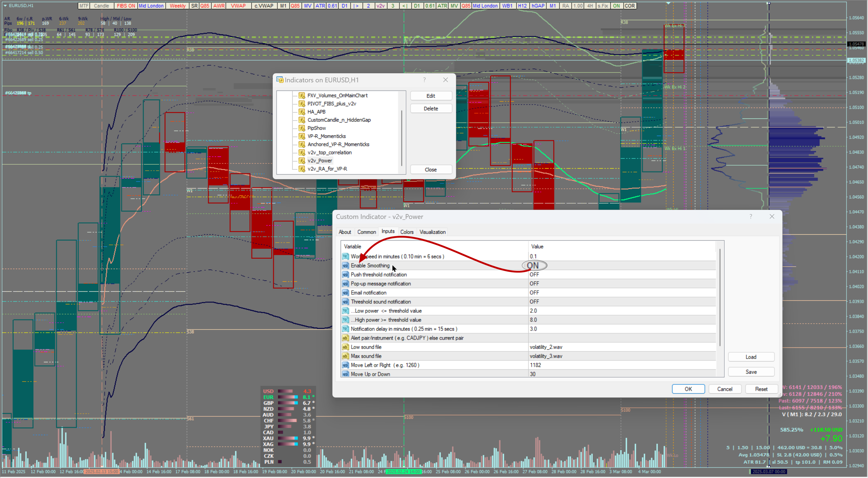Click the Email notification variable icon
Image resolution: width=868 pixels, height=478 pixels.
[x=345, y=293]
